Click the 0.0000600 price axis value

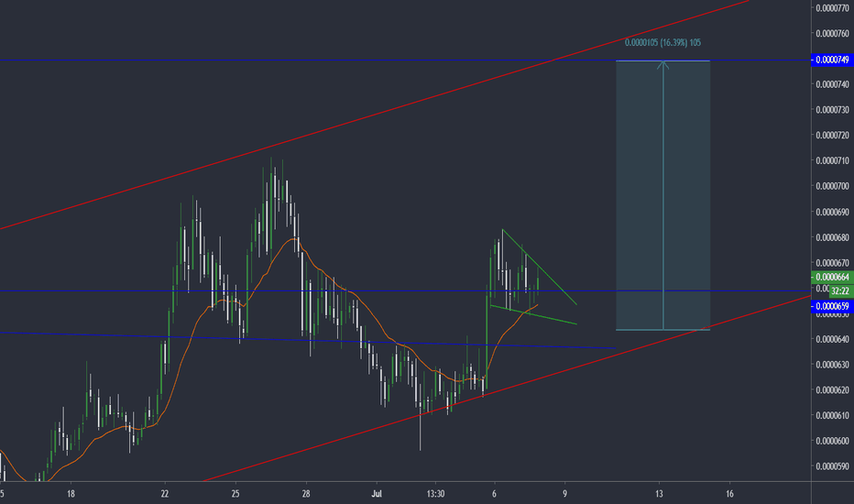(832, 441)
